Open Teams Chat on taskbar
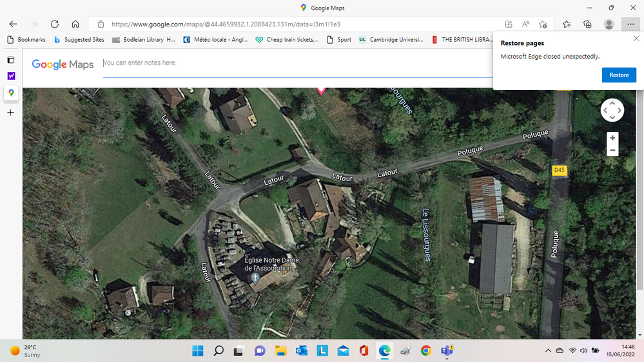644x362 pixels. coord(260,350)
